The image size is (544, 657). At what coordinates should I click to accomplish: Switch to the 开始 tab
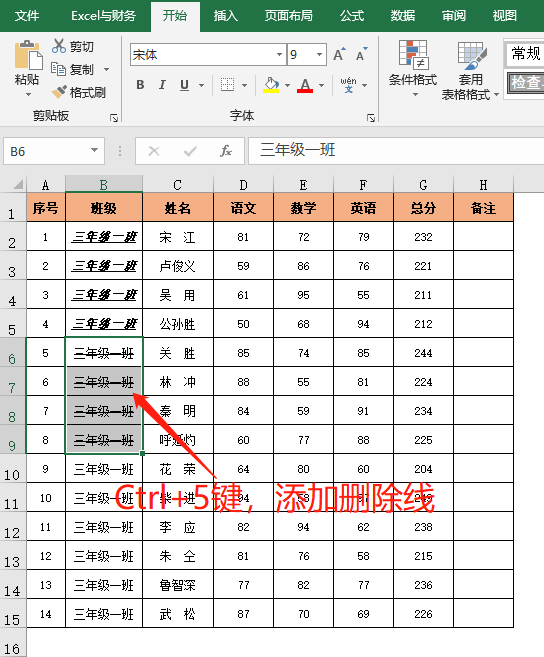(x=175, y=16)
